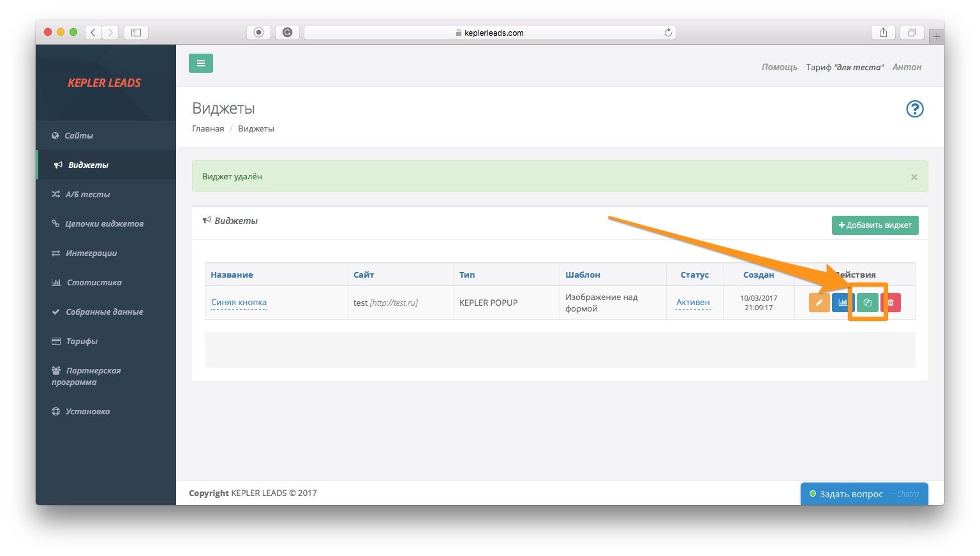This screenshot has width=980, height=556.
Task: Open Собранные данные in sidebar
Action: pyautogui.click(x=106, y=312)
